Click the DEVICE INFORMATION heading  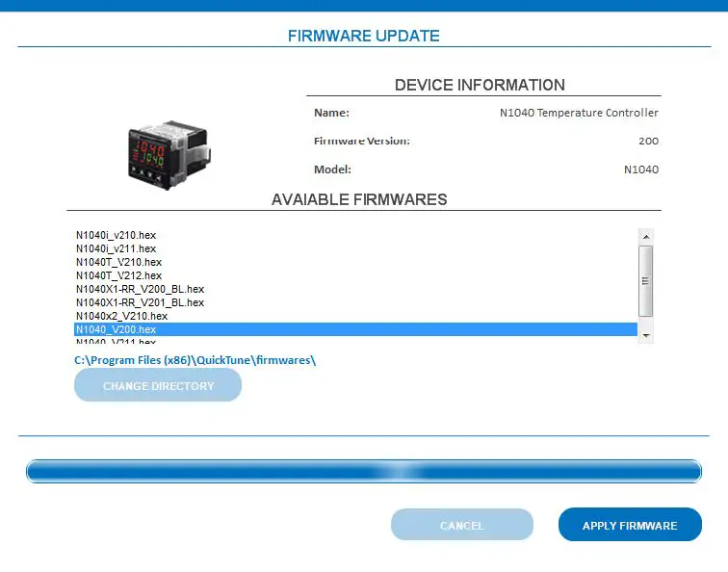point(481,85)
